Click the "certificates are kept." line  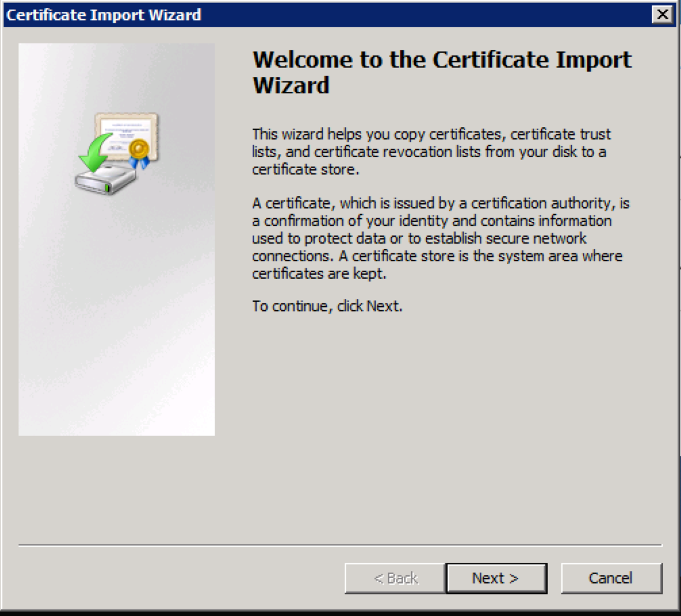point(318,274)
